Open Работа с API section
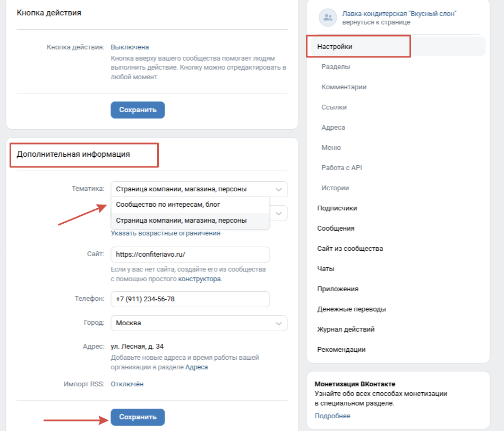 click(x=341, y=168)
